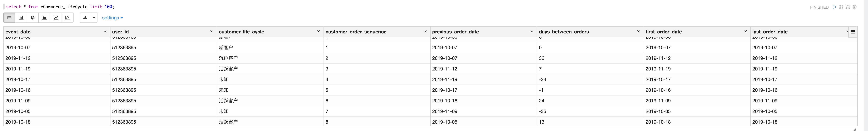
Task: Show results as pie chart
Action: 33,18
